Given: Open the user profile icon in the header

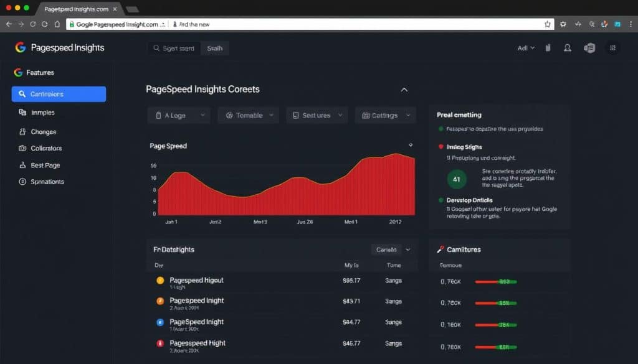Looking at the screenshot, I should [567, 48].
